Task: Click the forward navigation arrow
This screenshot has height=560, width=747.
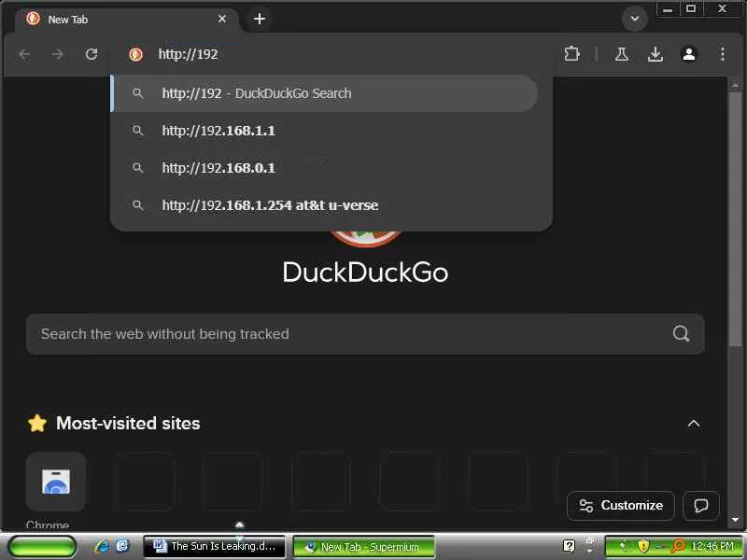Action: (58, 54)
